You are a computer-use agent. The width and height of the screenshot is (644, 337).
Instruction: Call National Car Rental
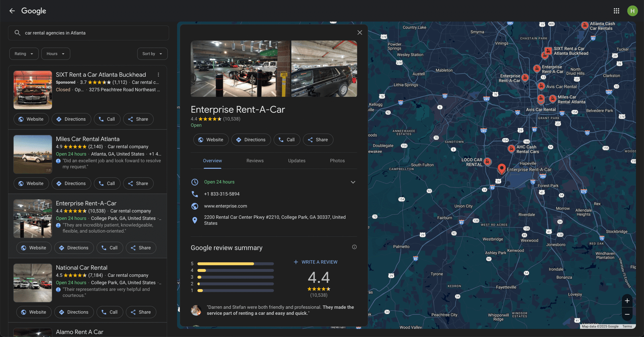110,312
